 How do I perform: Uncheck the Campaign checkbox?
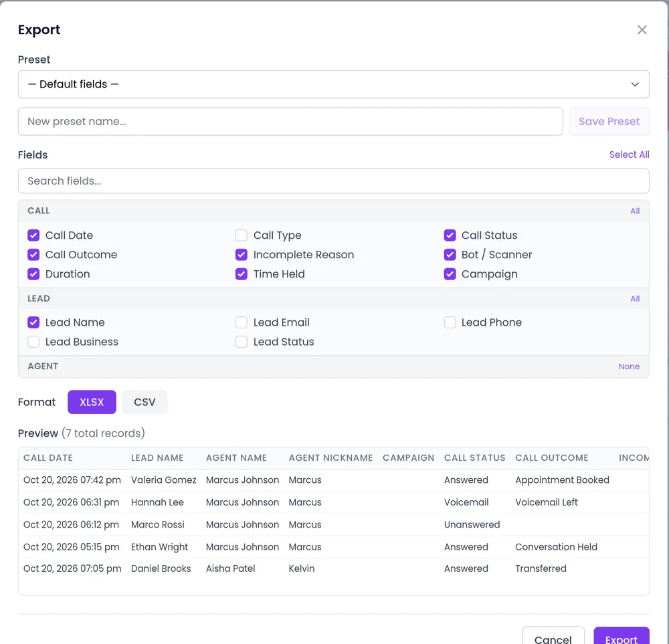pyautogui.click(x=450, y=274)
